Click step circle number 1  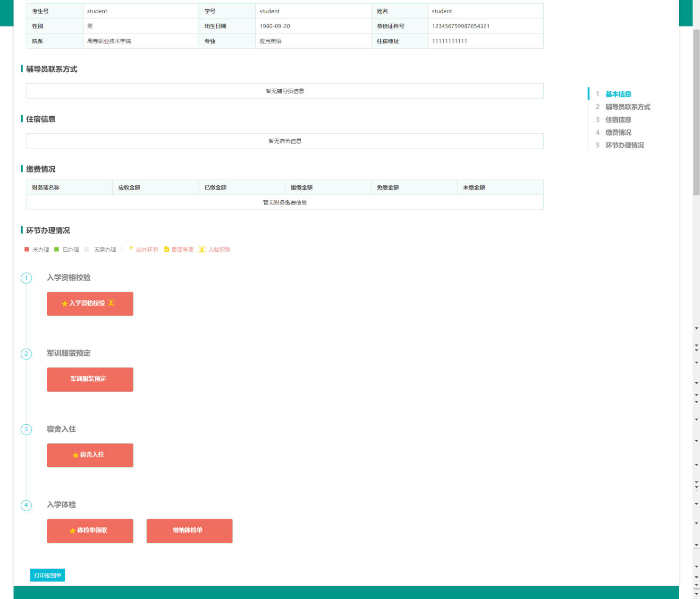(26, 278)
